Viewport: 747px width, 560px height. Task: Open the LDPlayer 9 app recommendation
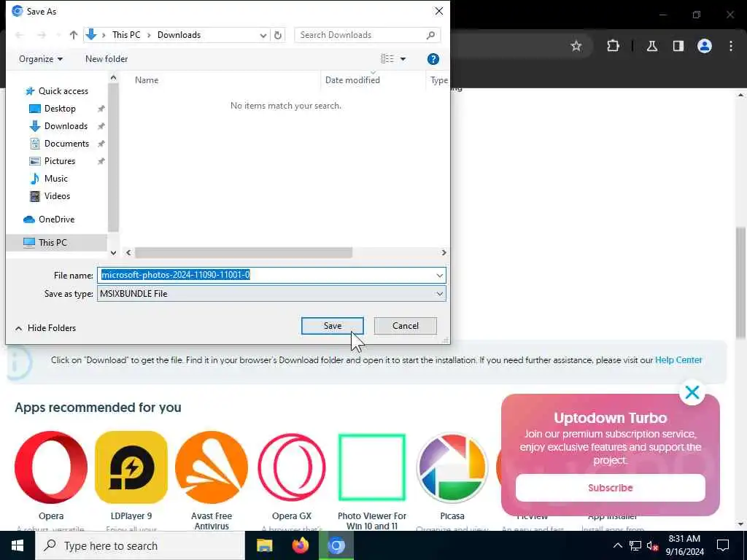point(131,467)
